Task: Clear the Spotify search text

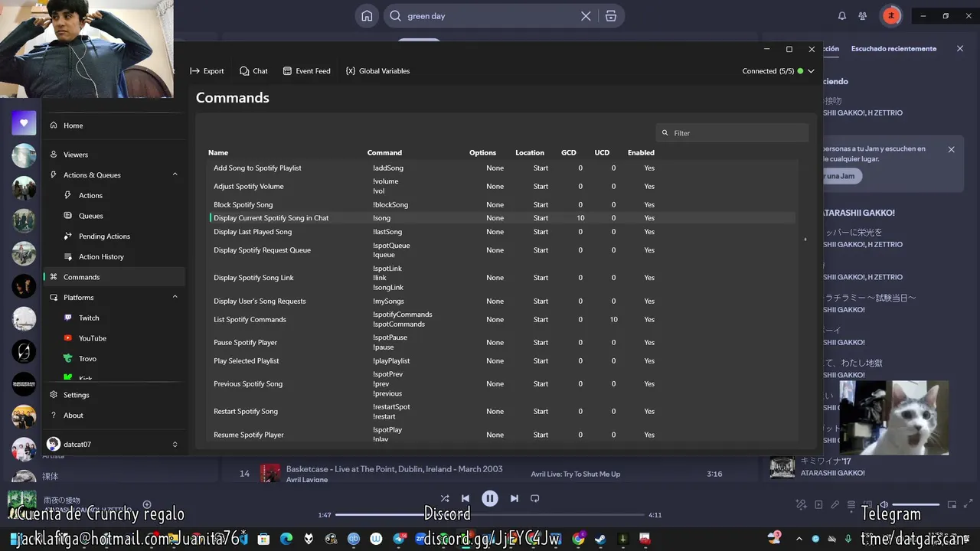Action: [x=586, y=16]
